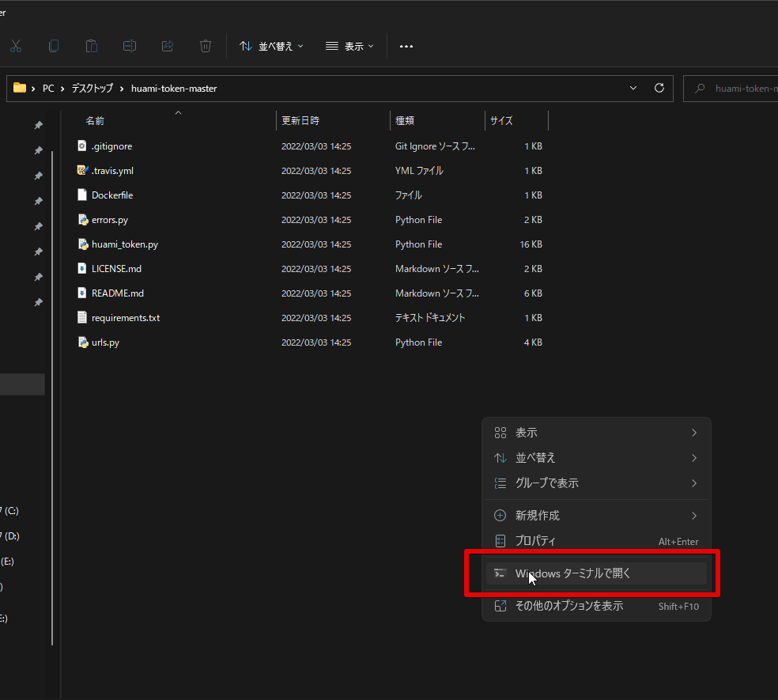Click the Delete trash can icon
The image size is (778, 700).
click(x=206, y=46)
